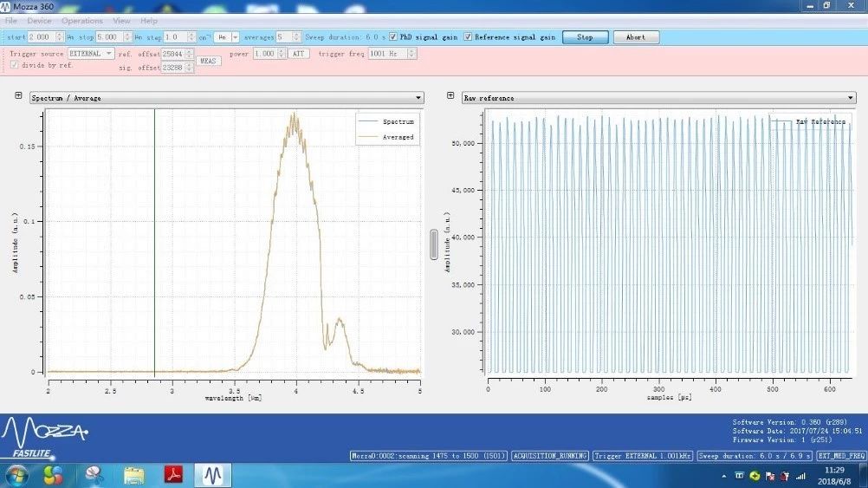Open the Trigger source EXTERNAL dropdown

pyautogui.click(x=91, y=54)
